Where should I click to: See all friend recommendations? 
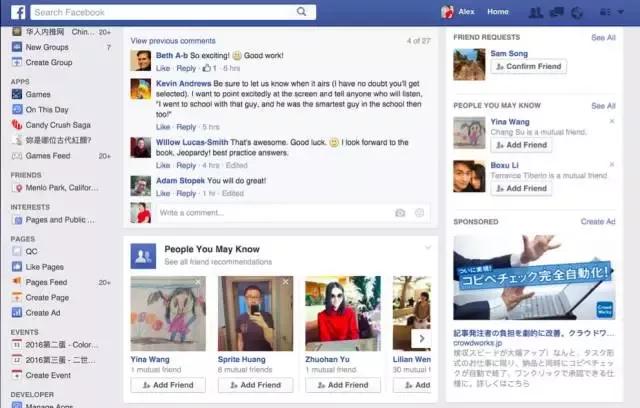pos(218,262)
